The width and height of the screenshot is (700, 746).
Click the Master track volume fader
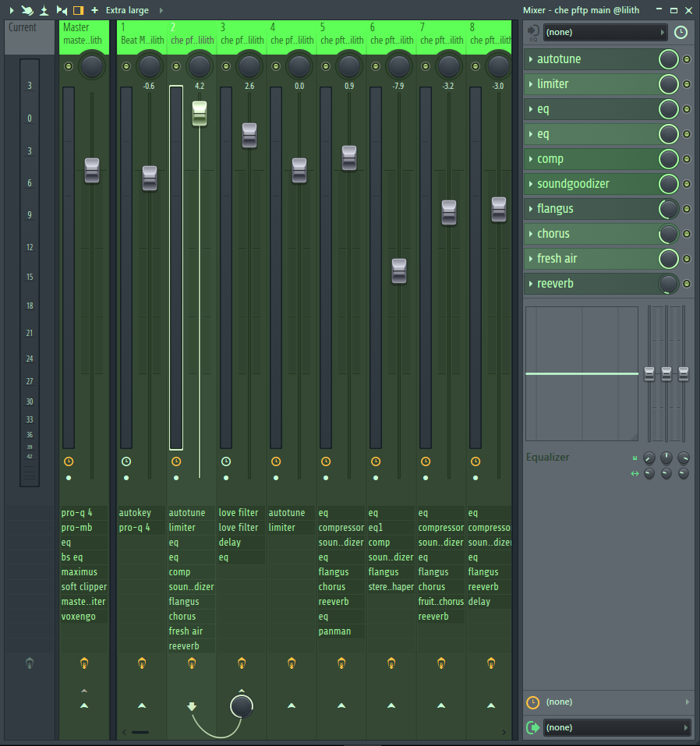tap(92, 170)
